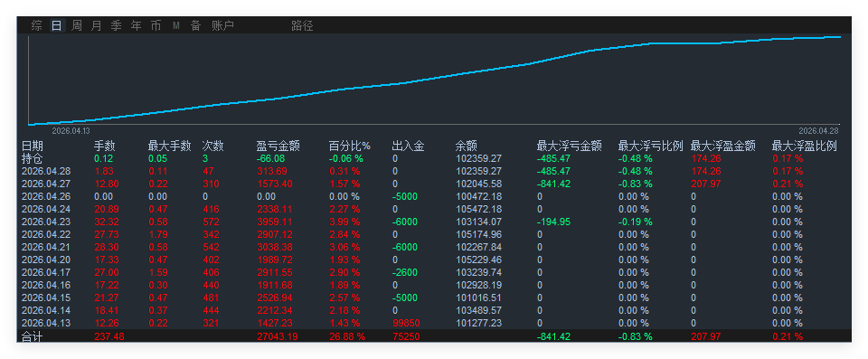
Task: Select the 2026.04.27 date row
Action: 46,184
